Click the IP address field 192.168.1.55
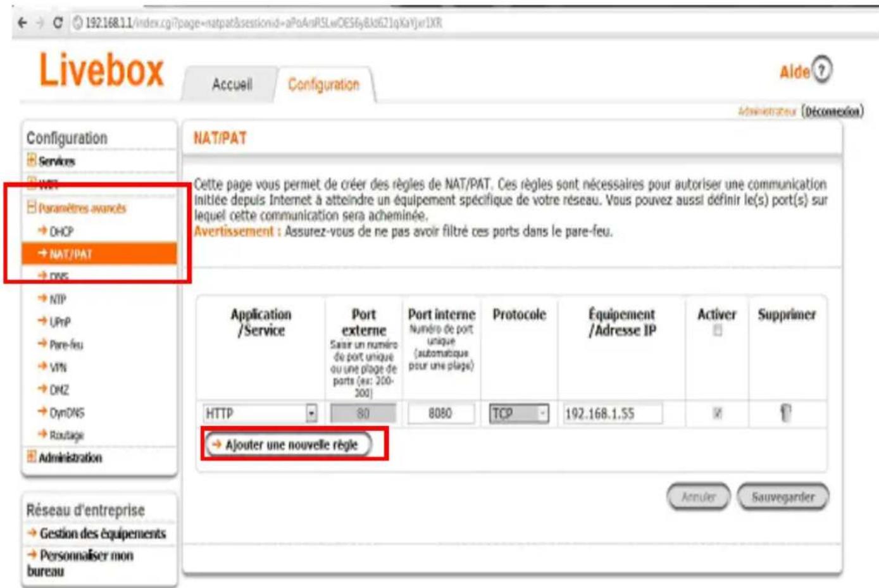 613,414
